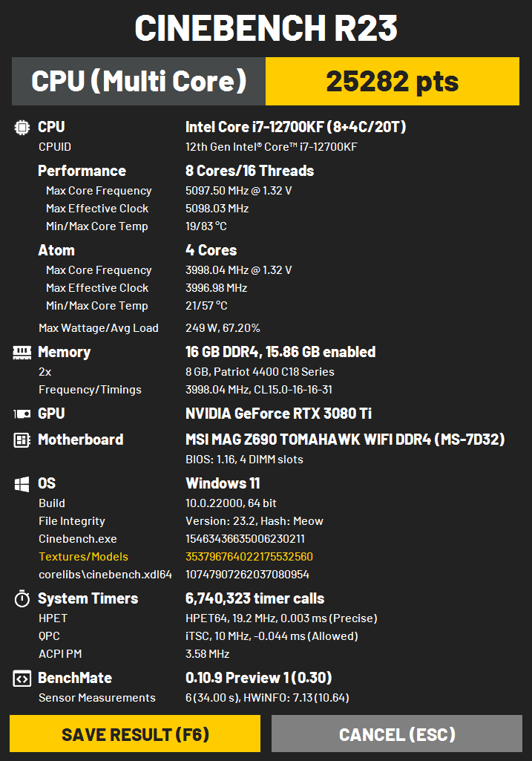Click NVIDIA GeForce RTX 3080 Ti text
532x761 pixels.
point(278,414)
